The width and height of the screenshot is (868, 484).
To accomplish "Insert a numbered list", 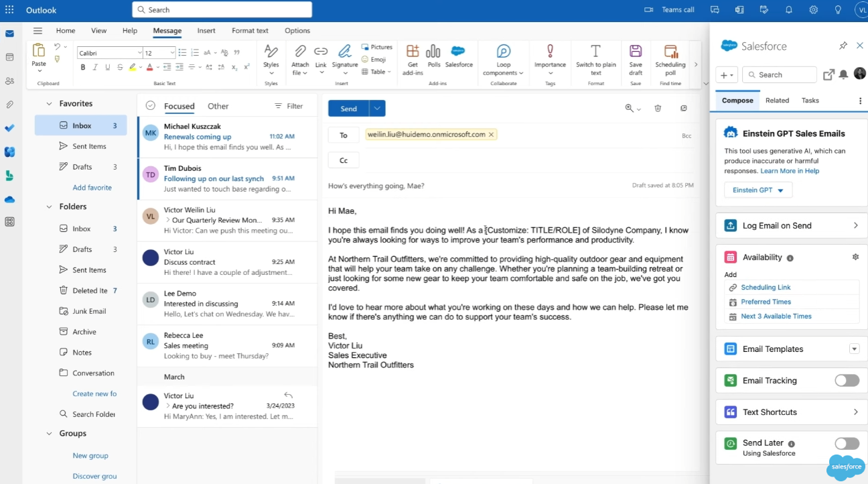I will 195,52.
